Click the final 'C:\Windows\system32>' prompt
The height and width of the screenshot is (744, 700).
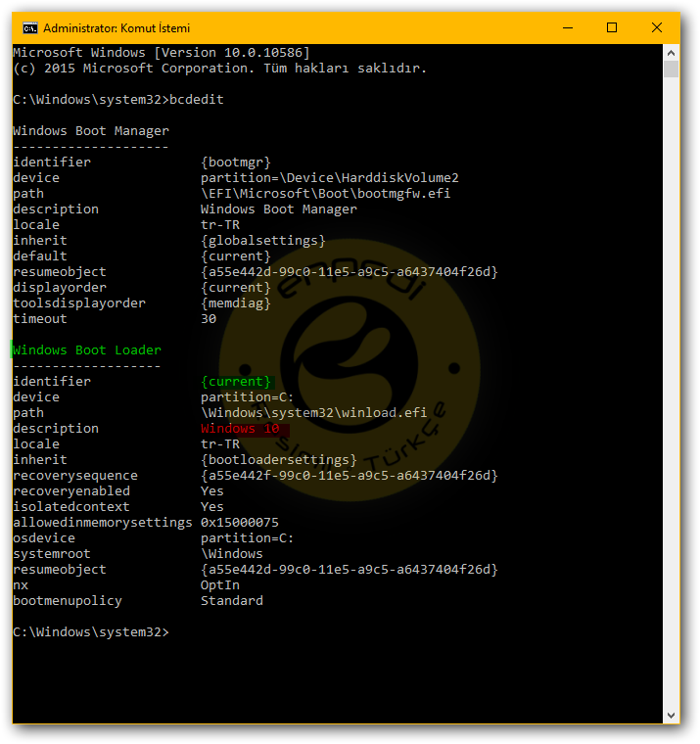[x=91, y=632]
